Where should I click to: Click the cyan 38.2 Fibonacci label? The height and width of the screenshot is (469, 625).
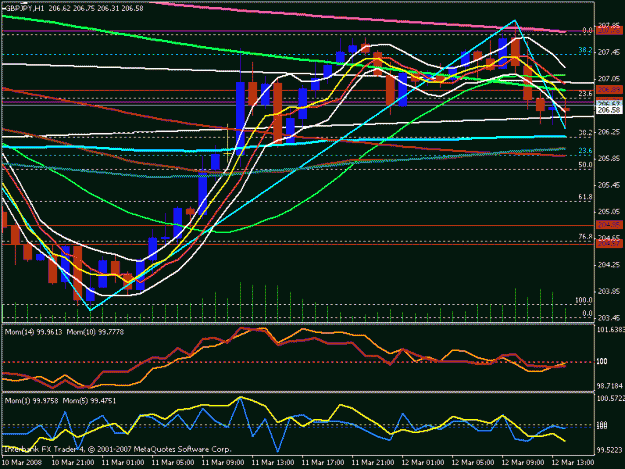585,51
